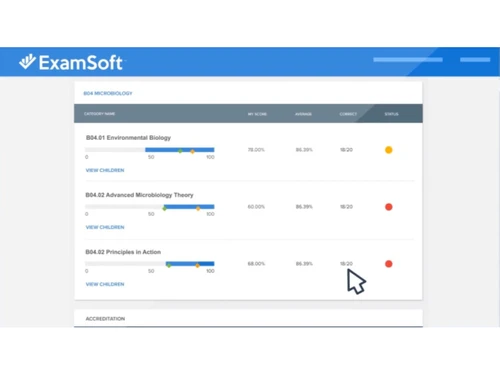Click the 60.00% score for Advanced Microbiology Theory

(256, 207)
